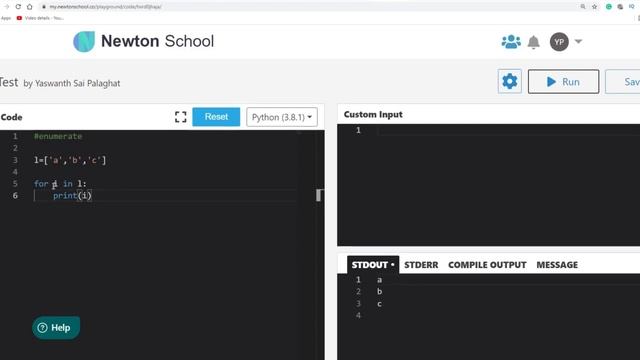Click the l=['a','b','c'] code line
This screenshot has height=360, width=640.
[x=70, y=160]
